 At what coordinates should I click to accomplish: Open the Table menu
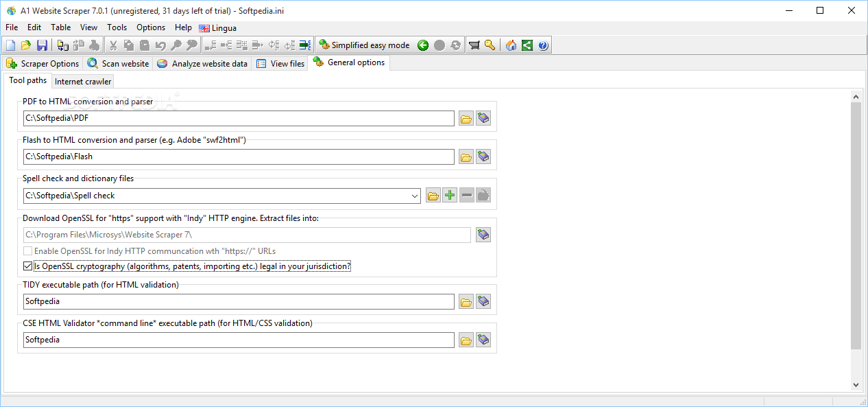click(60, 27)
